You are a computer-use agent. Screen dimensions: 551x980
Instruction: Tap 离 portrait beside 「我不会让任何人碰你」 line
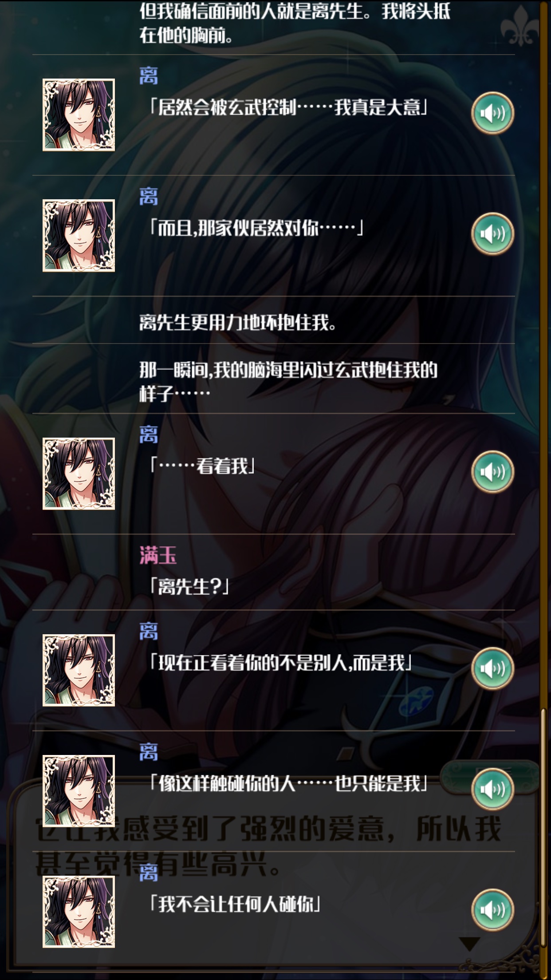[x=79, y=912]
